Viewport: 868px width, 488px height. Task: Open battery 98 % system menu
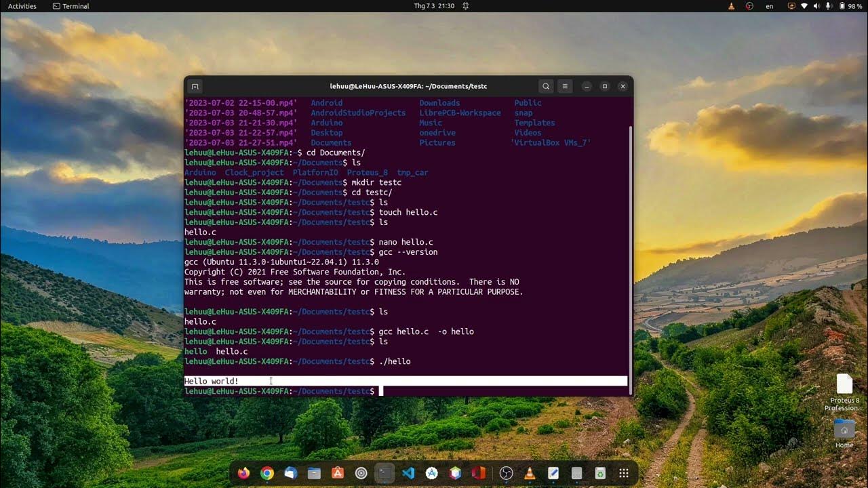(850, 6)
